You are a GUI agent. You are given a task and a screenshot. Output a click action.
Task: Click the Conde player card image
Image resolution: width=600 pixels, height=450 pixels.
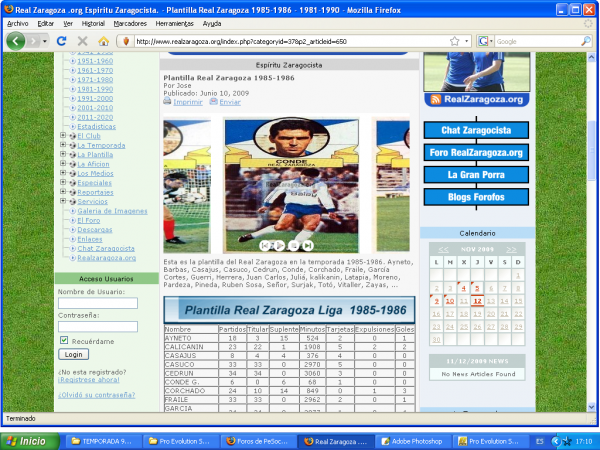(x=292, y=185)
